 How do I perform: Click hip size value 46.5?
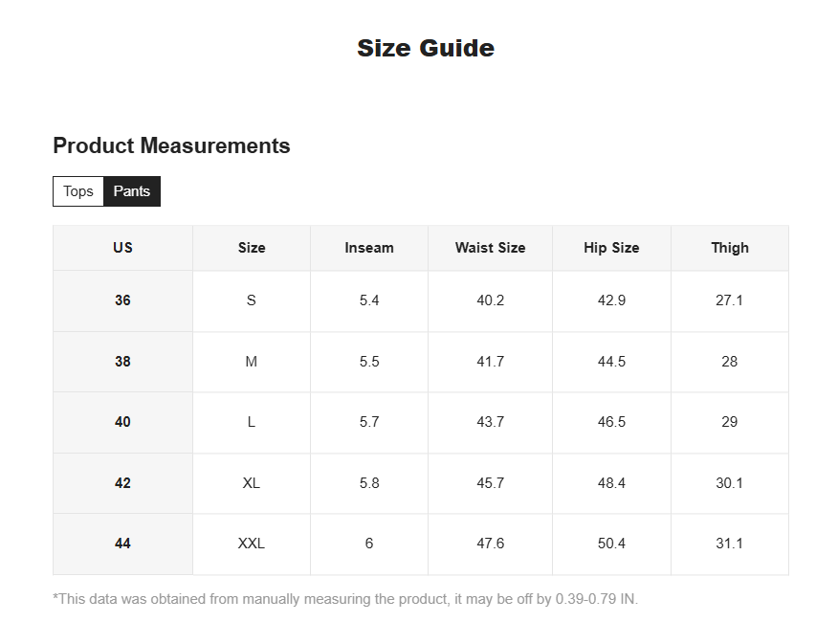click(611, 422)
